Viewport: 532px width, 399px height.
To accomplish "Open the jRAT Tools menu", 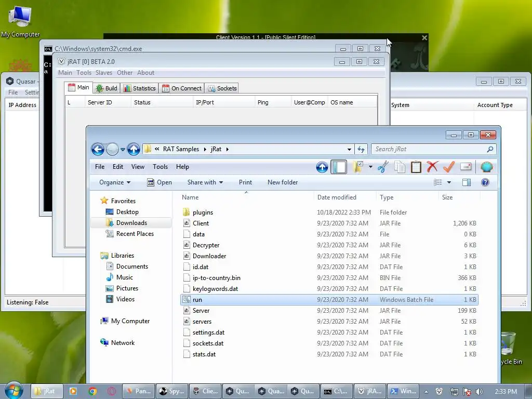I will [84, 73].
